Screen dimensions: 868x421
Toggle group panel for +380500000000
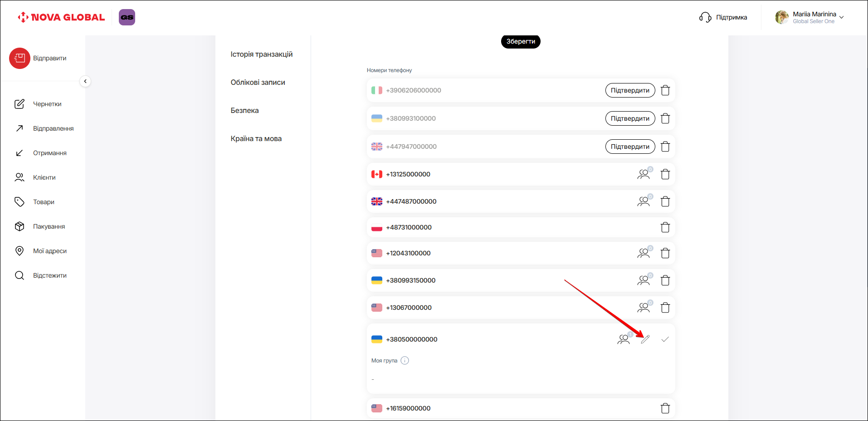point(624,339)
